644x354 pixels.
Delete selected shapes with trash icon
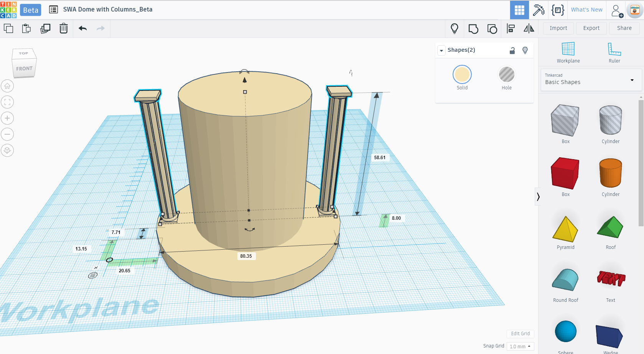64,28
